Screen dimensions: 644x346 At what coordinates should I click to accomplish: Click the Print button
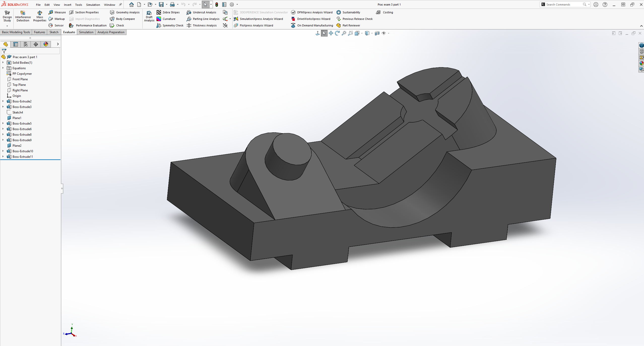(172, 5)
